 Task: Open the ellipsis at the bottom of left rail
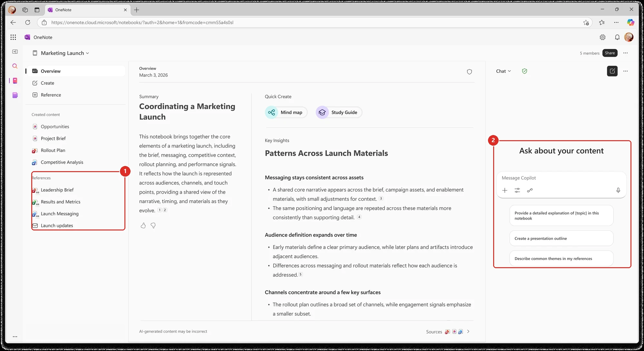15,336
